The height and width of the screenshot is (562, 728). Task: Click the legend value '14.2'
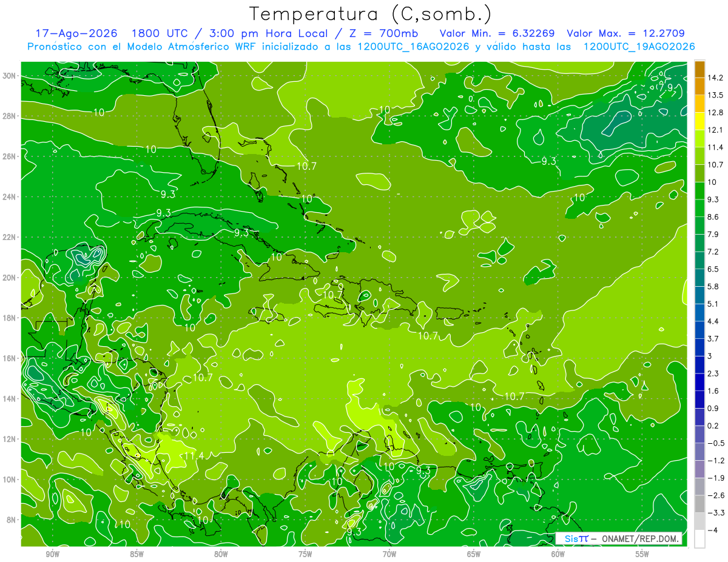point(715,78)
